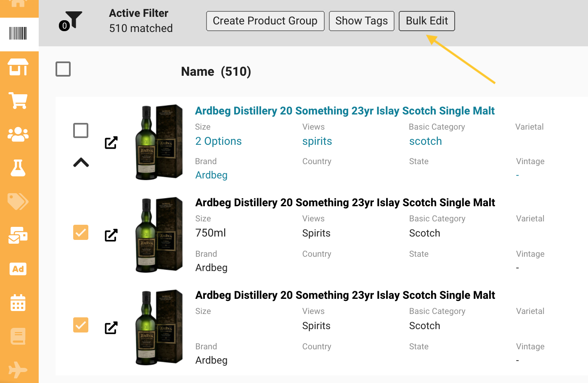Open first Ardbeg group in external view
The image size is (588, 383).
[x=111, y=143]
